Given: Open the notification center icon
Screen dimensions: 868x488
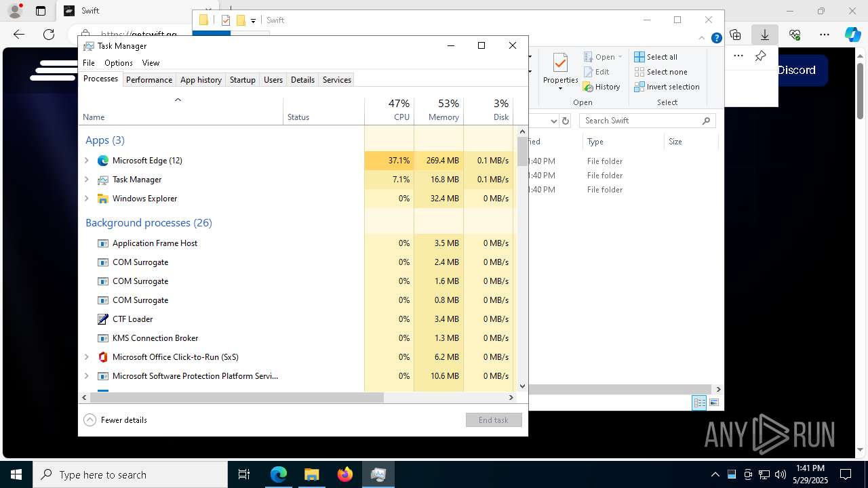Looking at the screenshot, I should pyautogui.click(x=846, y=474).
